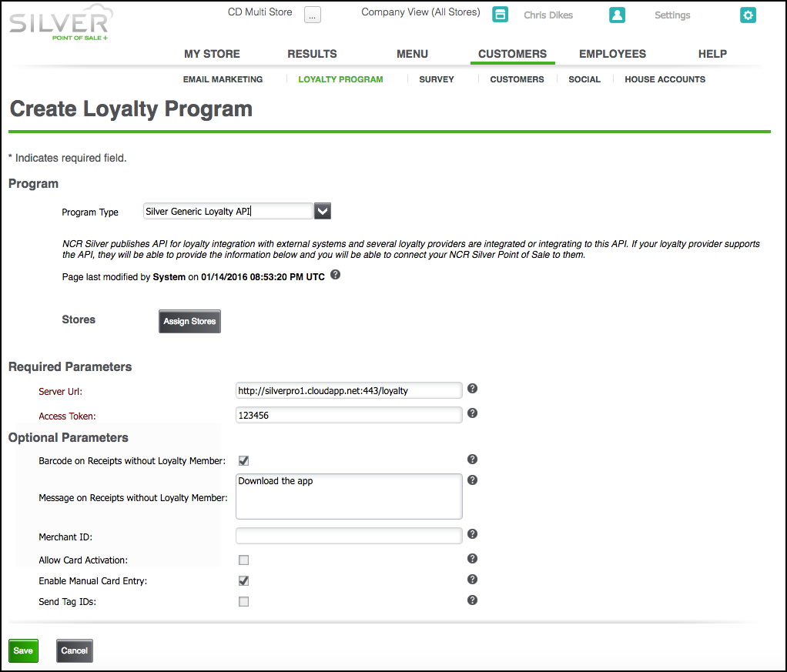Click the Company View store icon
787x672 pixels.
[500, 15]
